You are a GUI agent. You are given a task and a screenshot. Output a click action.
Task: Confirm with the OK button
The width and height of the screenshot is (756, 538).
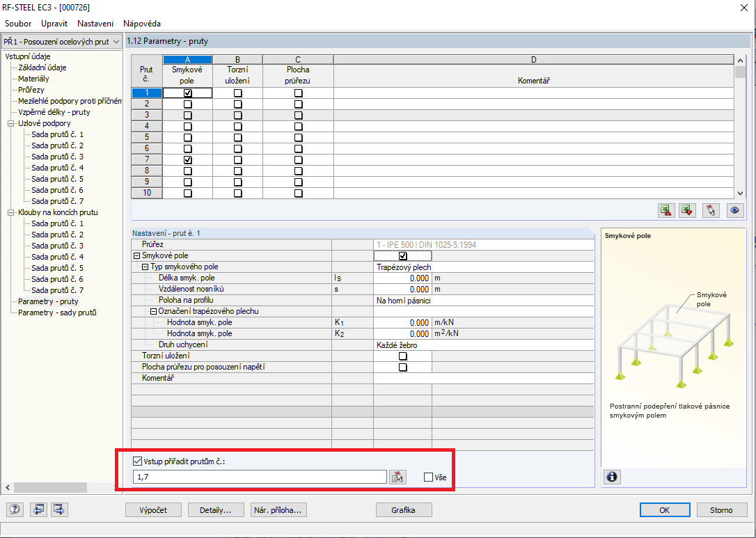click(x=664, y=510)
